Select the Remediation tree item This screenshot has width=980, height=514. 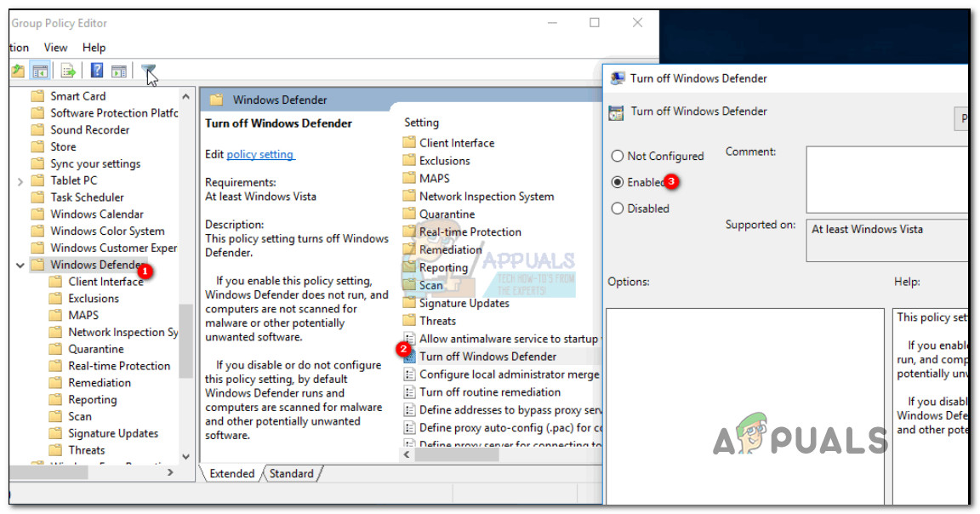point(100,383)
